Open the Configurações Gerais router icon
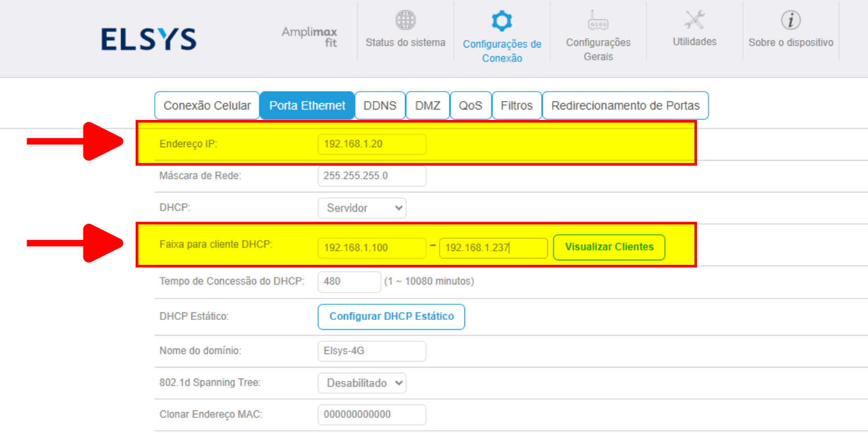 point(598,20)
